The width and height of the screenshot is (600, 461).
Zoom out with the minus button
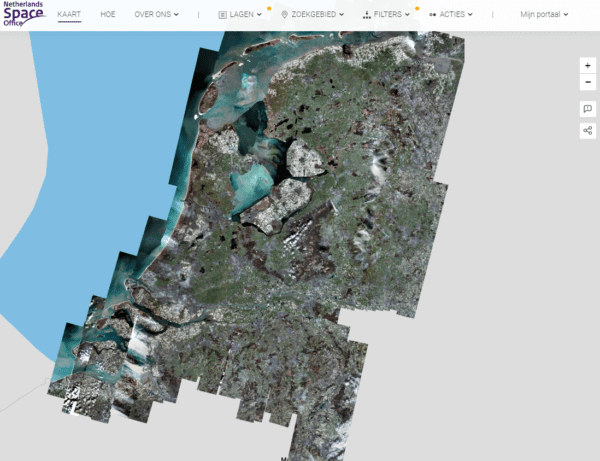pos(587,81)
